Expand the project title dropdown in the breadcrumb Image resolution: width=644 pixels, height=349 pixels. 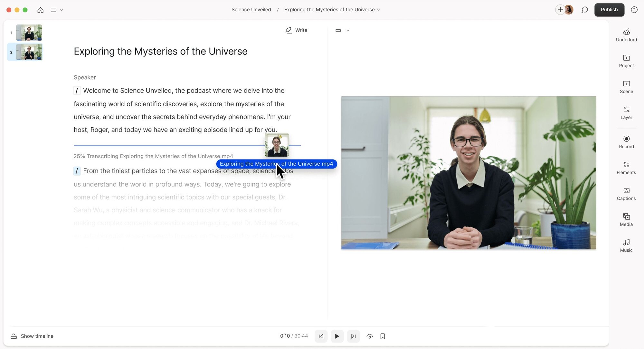[x=379, y=10]
